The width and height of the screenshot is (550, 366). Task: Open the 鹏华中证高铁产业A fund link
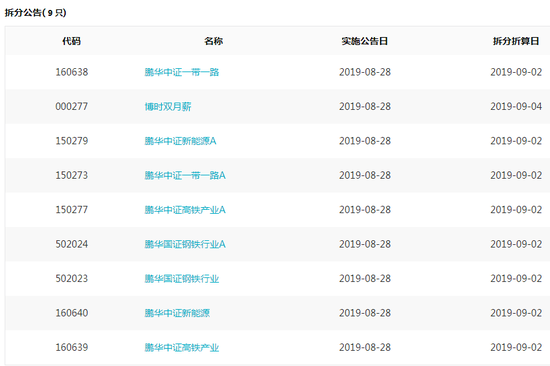point(185,210)
